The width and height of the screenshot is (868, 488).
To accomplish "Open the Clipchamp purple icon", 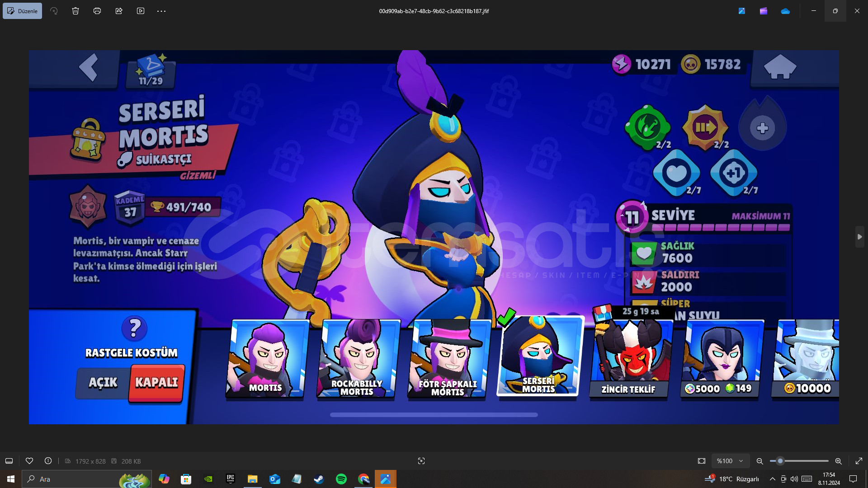I will click(764, 11).
